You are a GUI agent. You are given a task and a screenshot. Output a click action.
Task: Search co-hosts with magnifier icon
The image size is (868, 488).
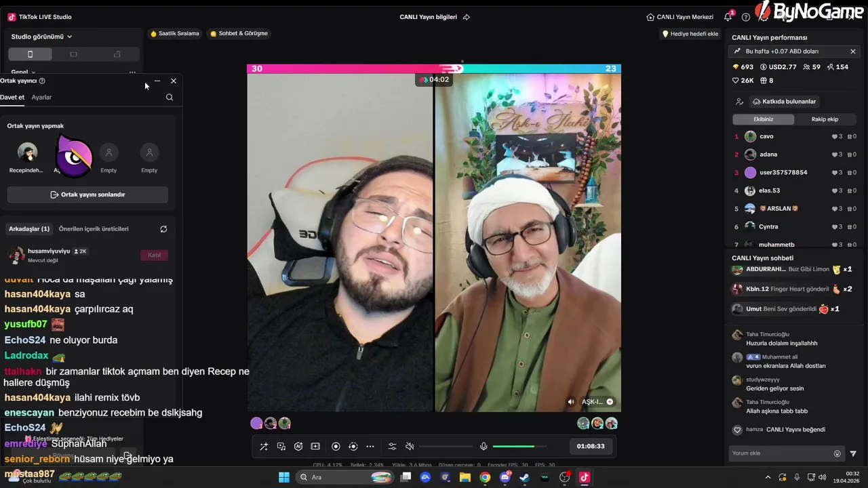[x=170, y=97]
